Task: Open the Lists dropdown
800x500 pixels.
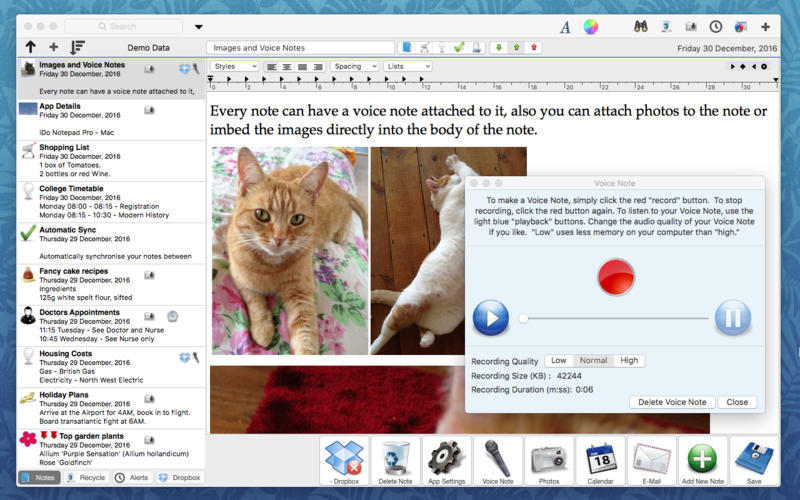Action: 408,66
